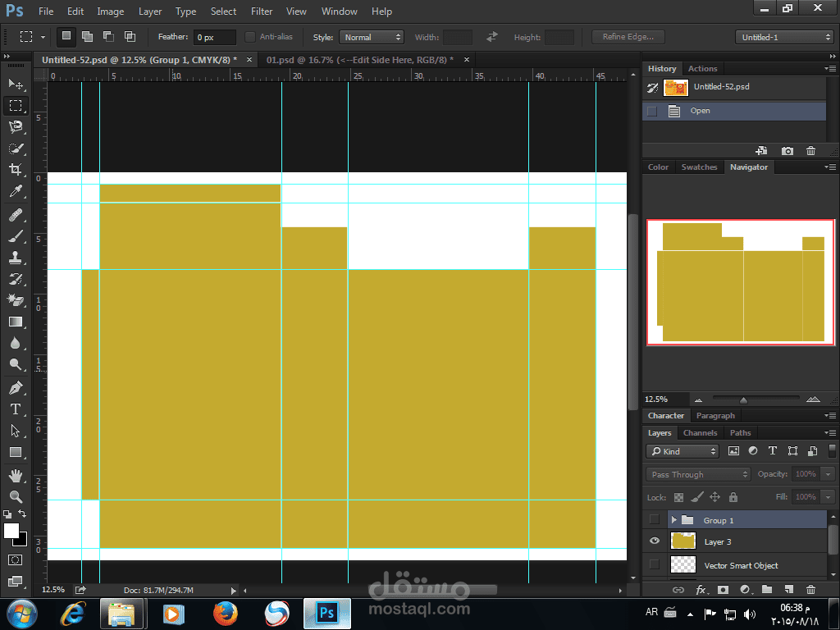Click the foreground color swatch

pos(11,531)
